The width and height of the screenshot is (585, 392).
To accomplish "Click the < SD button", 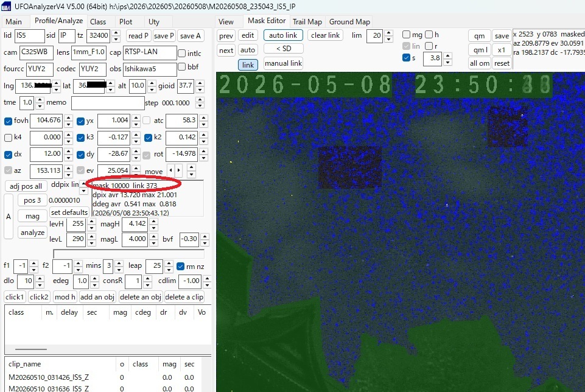I will pos(284,49).
